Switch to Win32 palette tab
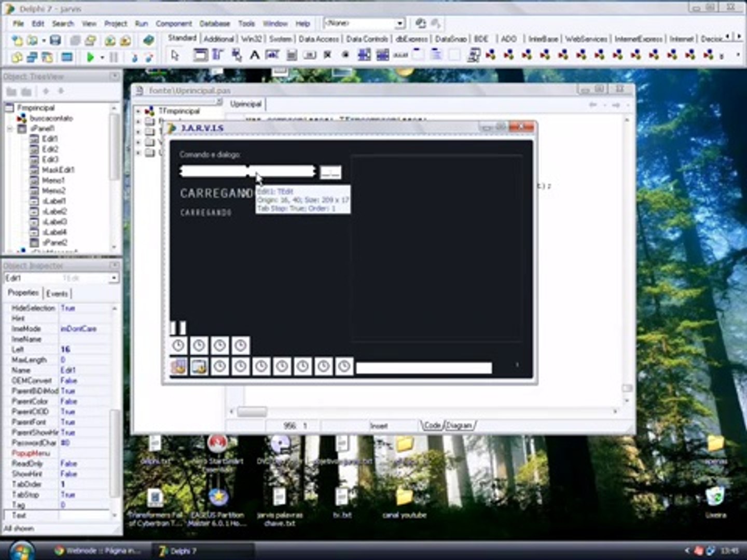Image resolution: width=747 pixels, height=560 pixels. (x=252, y=39)
